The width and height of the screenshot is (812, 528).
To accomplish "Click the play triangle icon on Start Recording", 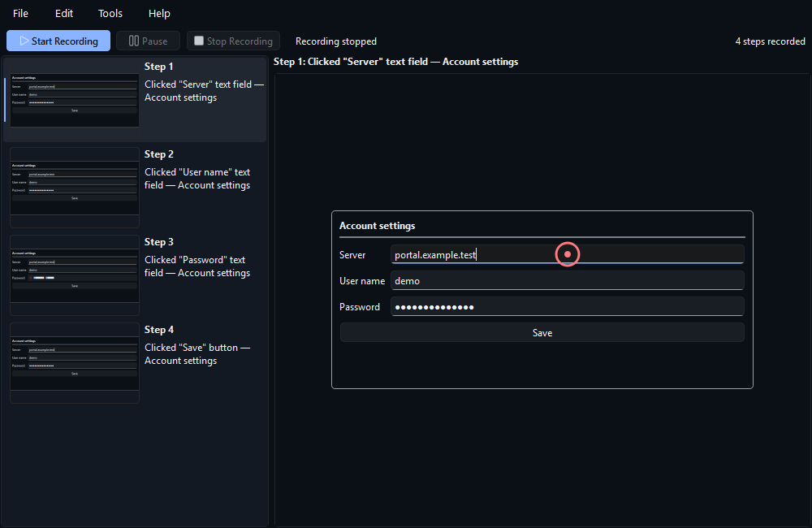I will click(24, 41).
